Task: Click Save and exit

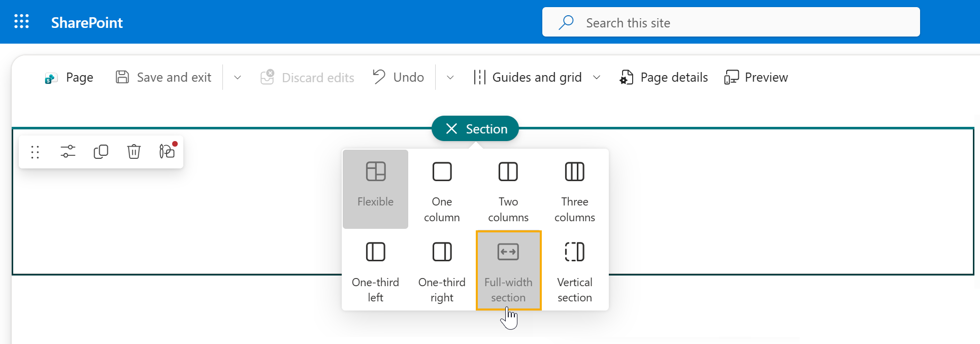Action: (x=163, y=77)
